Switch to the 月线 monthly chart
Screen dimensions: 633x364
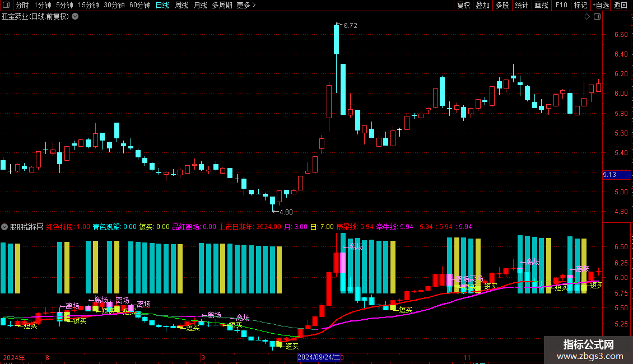pyautogui.click(x=200, y=5)
